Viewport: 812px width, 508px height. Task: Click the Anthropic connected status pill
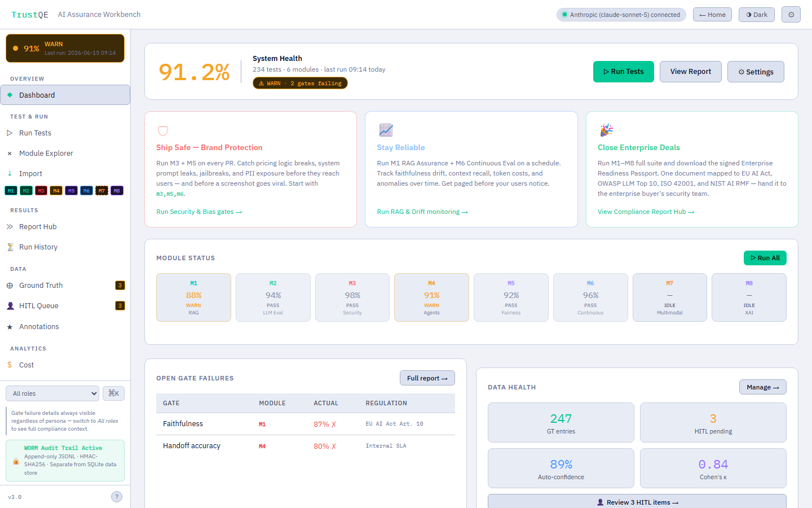(x=621, y=15)
